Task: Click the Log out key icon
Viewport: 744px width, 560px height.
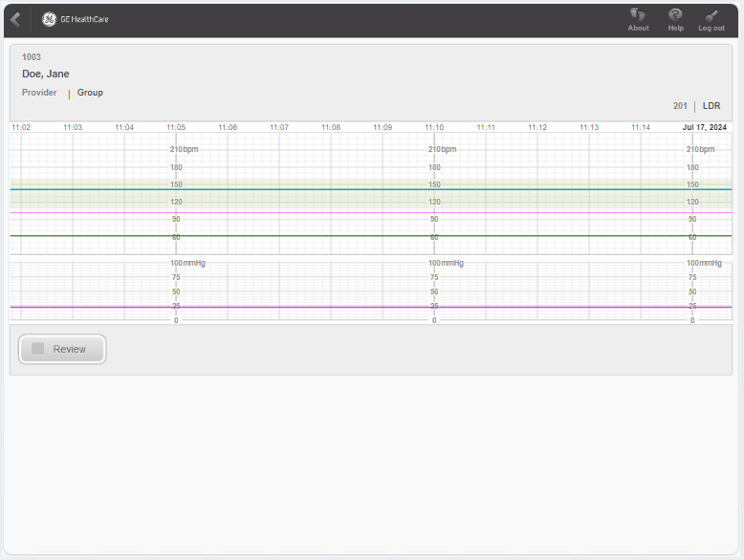Action: click(711, 15)
